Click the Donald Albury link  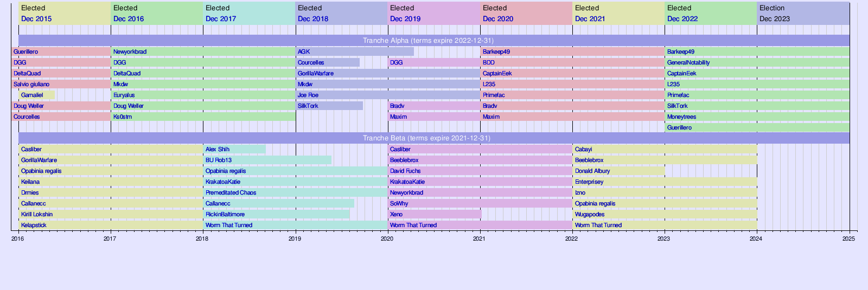592,171
